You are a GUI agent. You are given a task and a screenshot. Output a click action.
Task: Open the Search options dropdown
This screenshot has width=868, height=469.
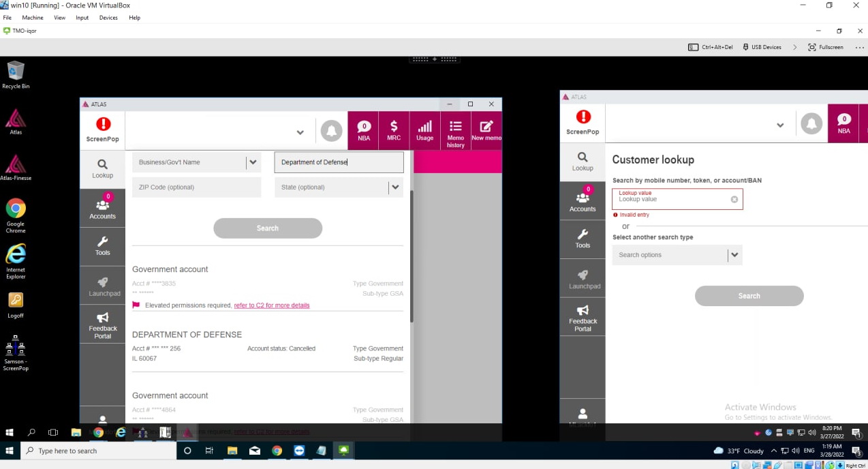click(734, 255)
